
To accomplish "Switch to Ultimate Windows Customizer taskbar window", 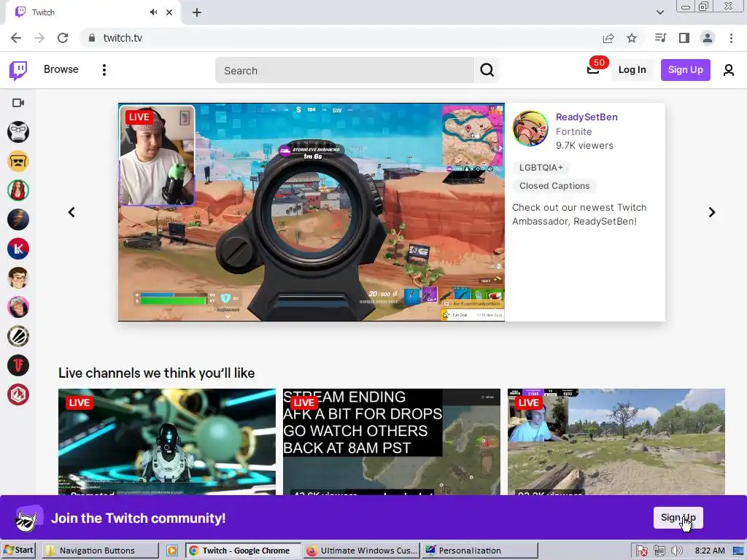I will [361, 551].
